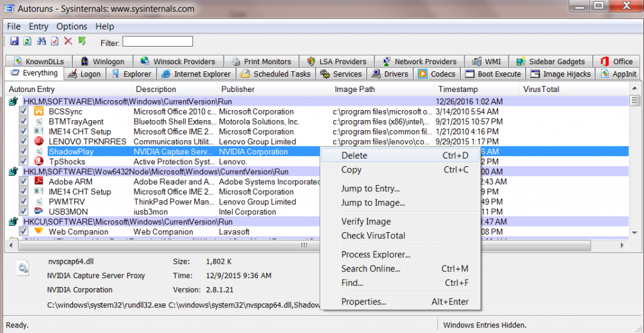Screen dimensions: 644x333
Task: Switch to the Scheduled Tasks tab
Action: 276,74
